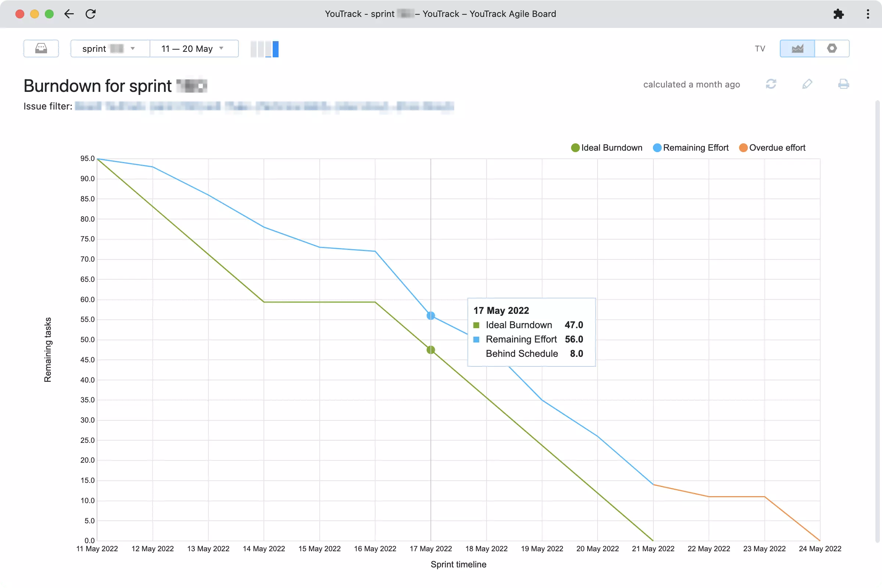Select the YouTrack Agile Board tab
The width and height of the screenshot is (882, 588).
(x=441, y=13)
